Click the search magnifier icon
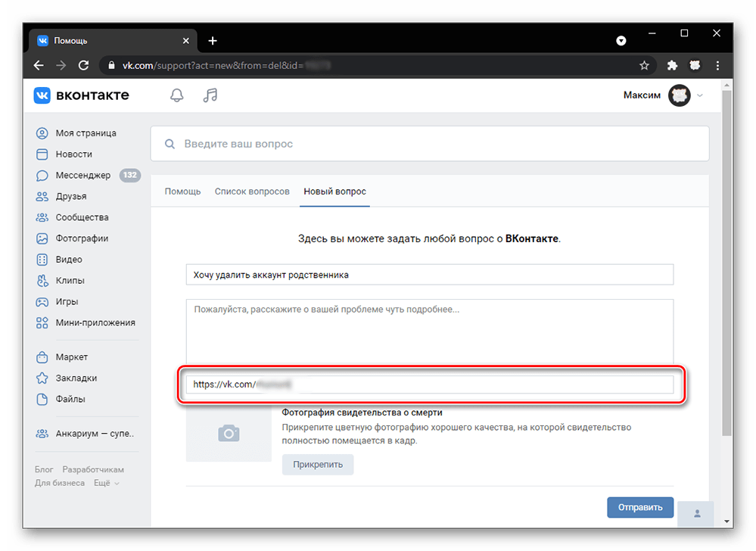This screenshot has height=551, width=756. pos(170,144)
